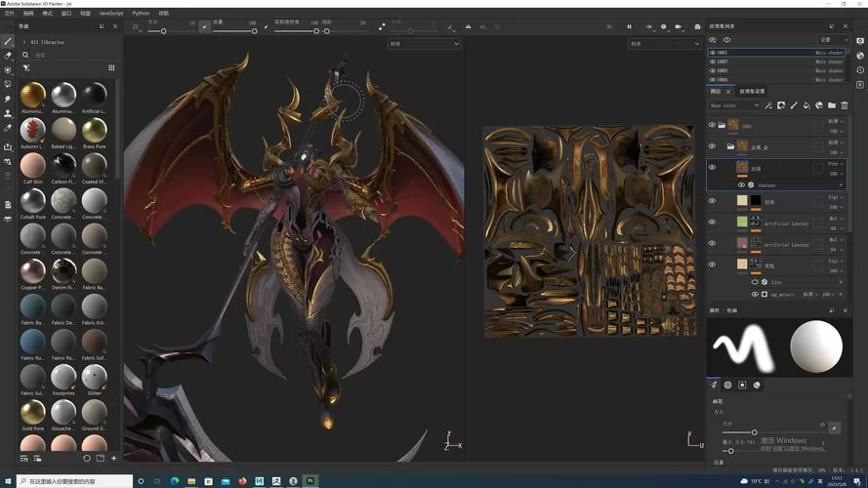
Task: Click the camera screenshot icon top toolbar
Action: [697, 26]
